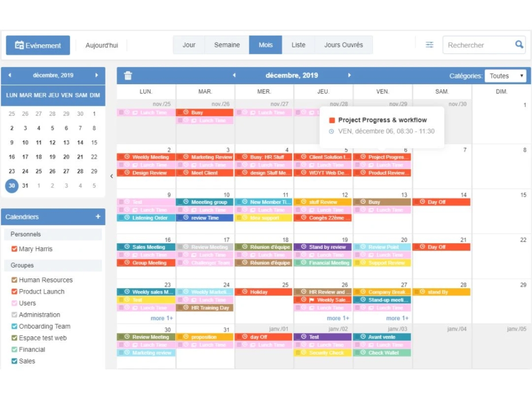532x399 pixels.
Task: Open the stand By event on December 28
Action: point(442,292)
